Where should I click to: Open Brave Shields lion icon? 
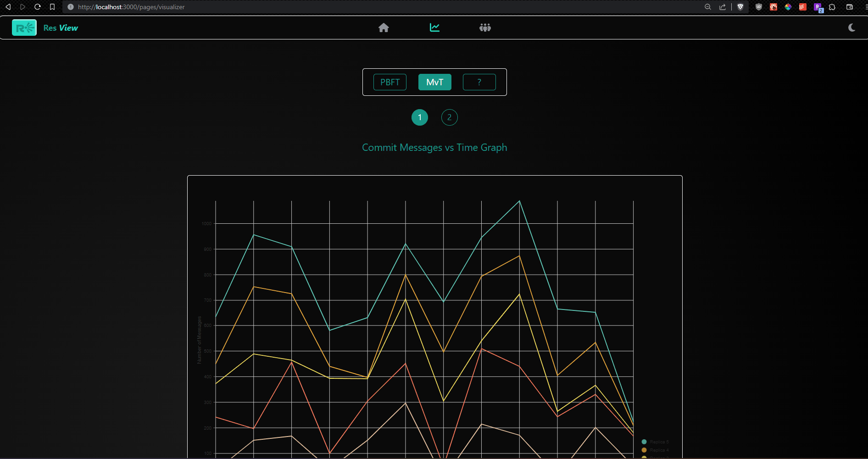pos(740,7)
